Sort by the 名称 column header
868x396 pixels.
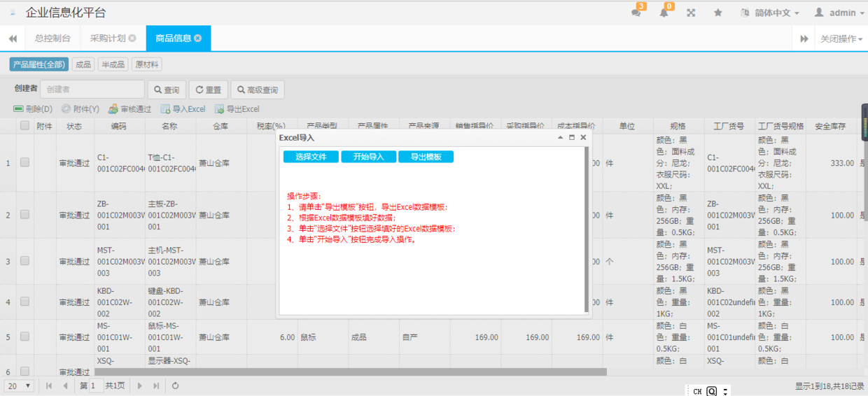click(x=170, y=126)
